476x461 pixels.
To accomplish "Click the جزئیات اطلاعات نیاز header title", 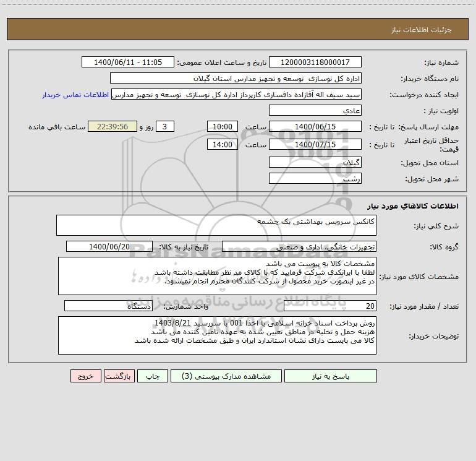I will pyautogui.click(x=421, y=30).
